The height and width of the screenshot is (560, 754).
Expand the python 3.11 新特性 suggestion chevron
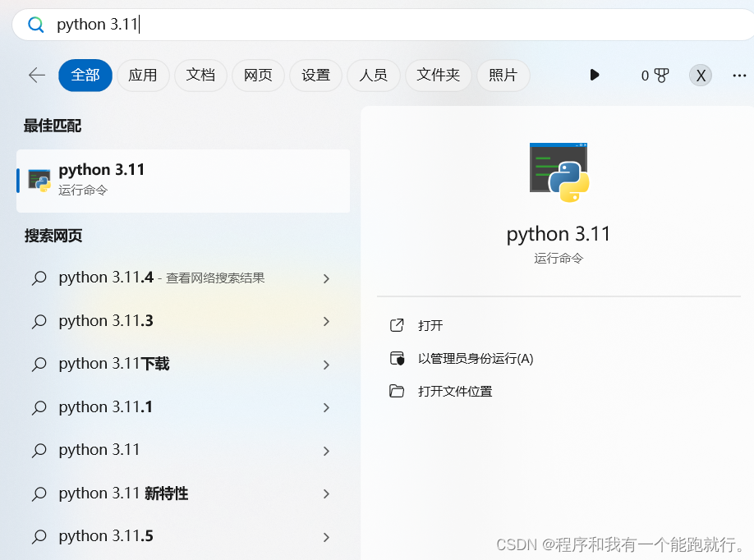(x=326, y=493)
